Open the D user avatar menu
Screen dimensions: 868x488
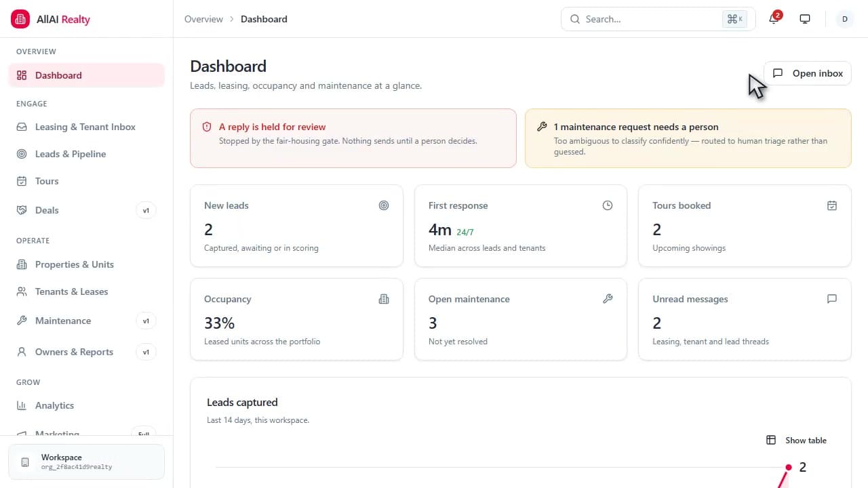point(844,19)
